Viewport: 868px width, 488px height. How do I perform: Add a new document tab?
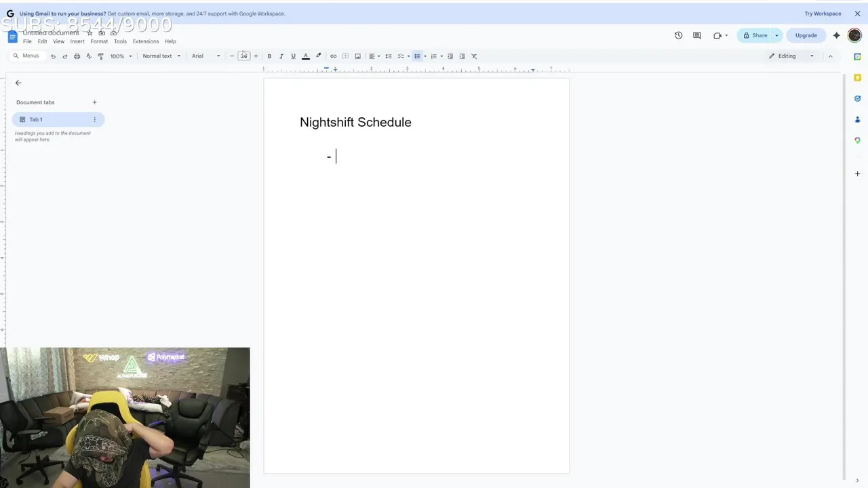tap(94, 102)
